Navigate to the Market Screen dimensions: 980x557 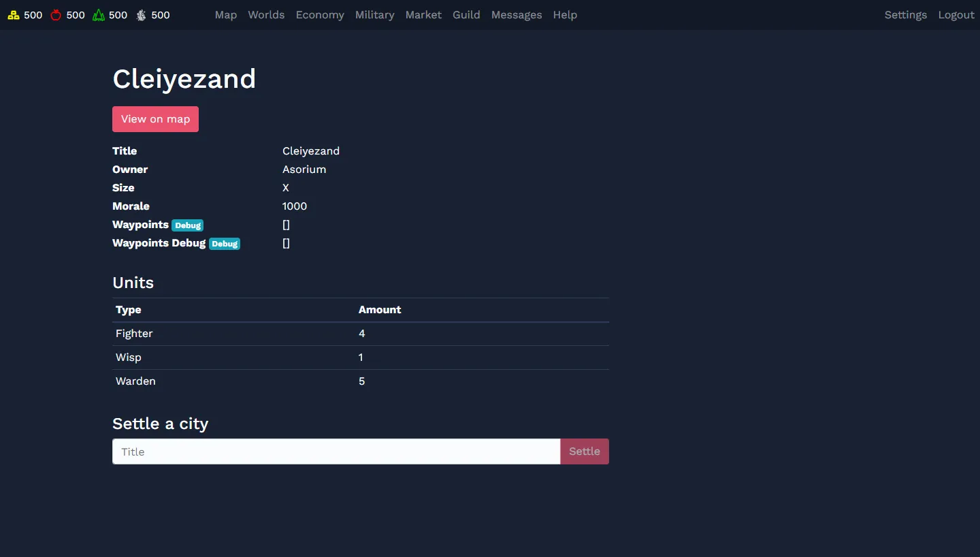click(423, 15)
